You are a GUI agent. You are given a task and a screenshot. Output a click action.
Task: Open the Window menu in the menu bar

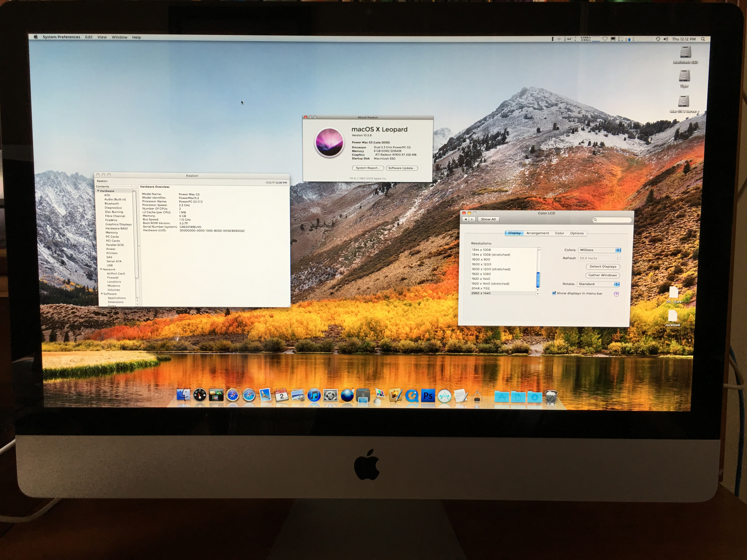point(119,37)
